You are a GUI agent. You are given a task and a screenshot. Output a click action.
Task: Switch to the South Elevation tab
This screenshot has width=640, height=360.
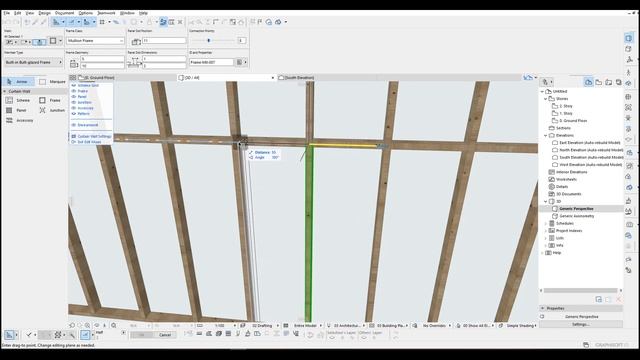pos(299,78)
